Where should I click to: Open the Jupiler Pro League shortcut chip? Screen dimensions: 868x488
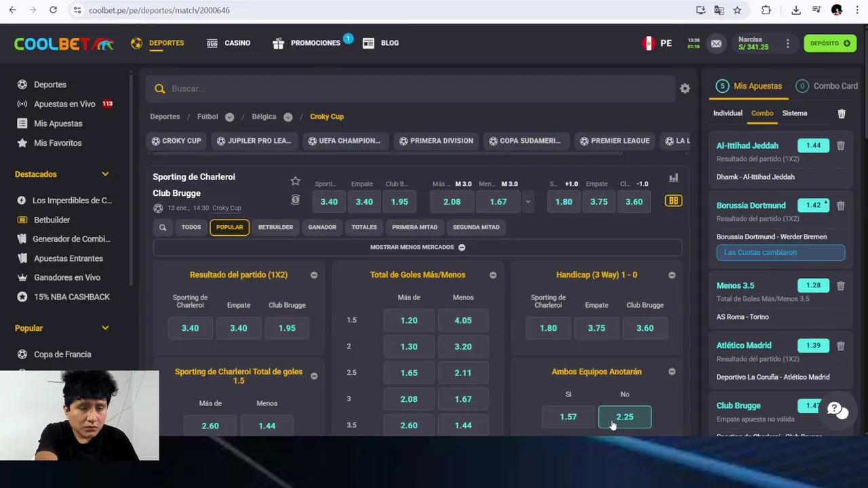coord(253,141)
